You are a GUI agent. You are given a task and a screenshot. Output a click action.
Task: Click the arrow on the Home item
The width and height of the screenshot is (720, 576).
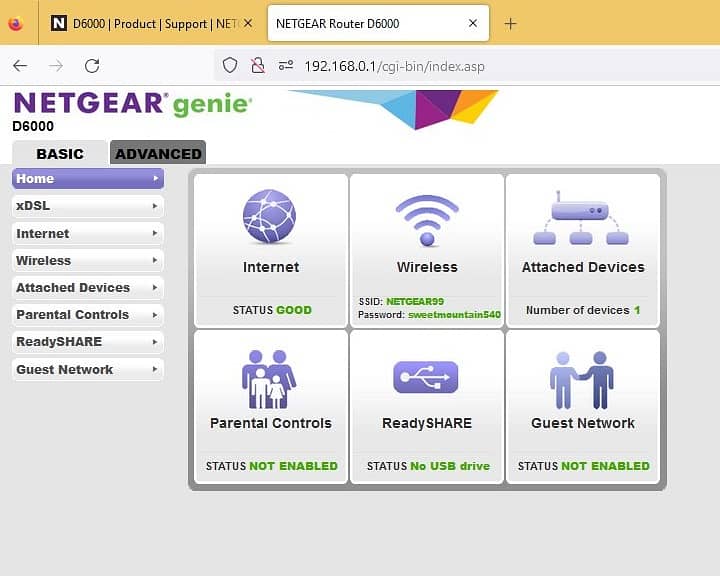click(x=155, y=178)
